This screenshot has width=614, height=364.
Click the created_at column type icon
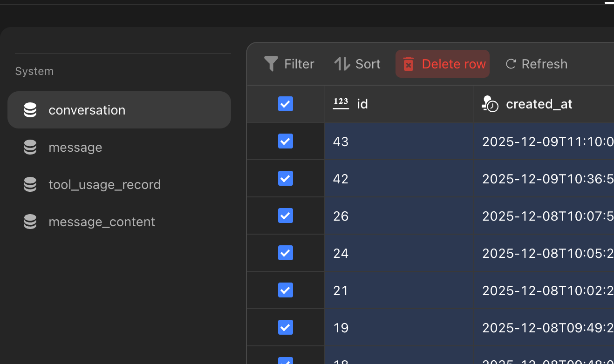pyautogui.click(x=490, y=103)
